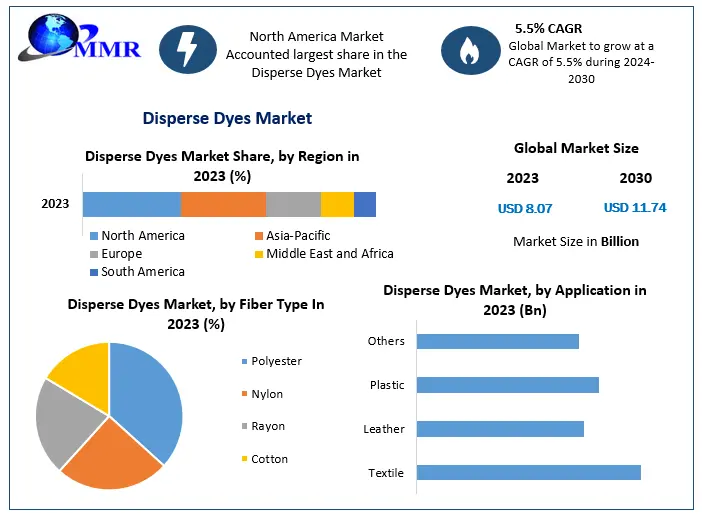Click the flame icon in blue circle

coord(468,49)
